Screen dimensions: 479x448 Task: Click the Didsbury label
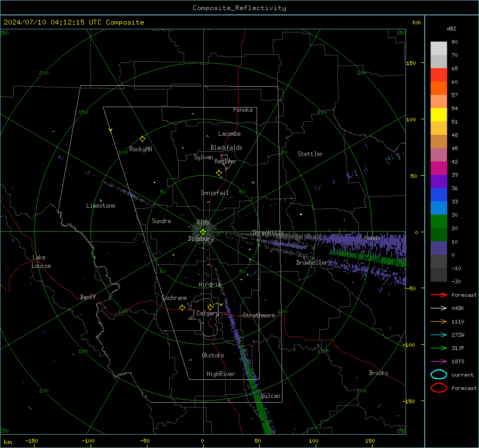(201, 239)
